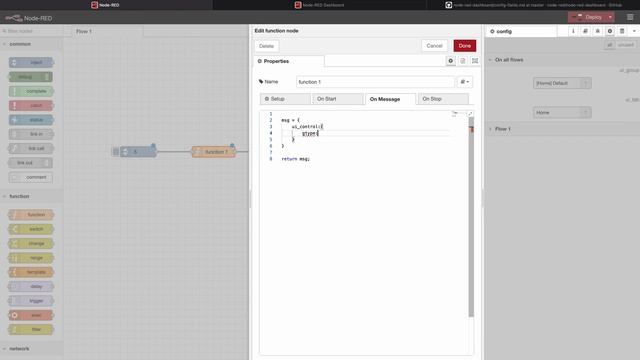Screen dimensions: 640x360
Task: Select the link in node in palette
Action: click(31, 134)
